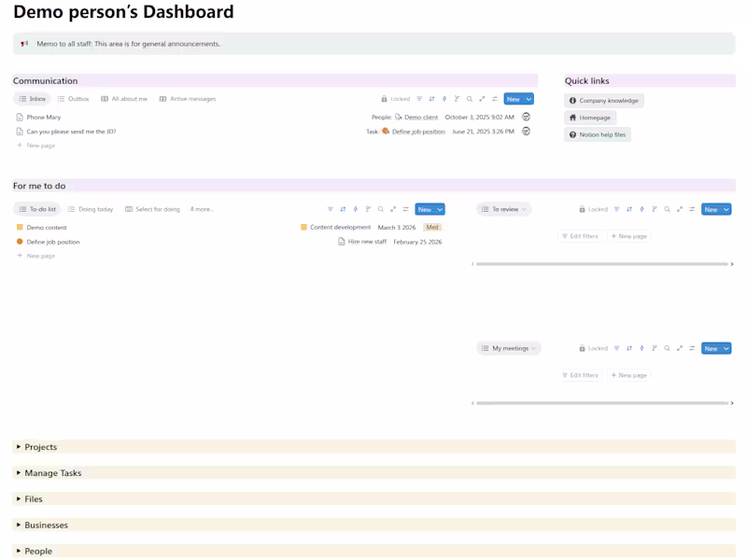Switch to the Inbox tab
Image resolution: width=747 pixels, height=560 pixels.
tap(32, 99)
